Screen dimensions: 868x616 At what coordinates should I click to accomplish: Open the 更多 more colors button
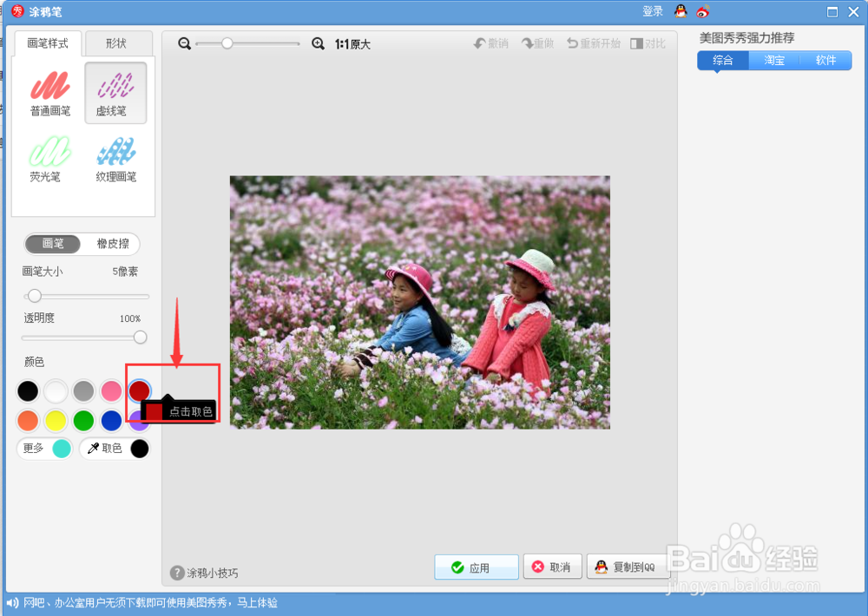(45, 449)
